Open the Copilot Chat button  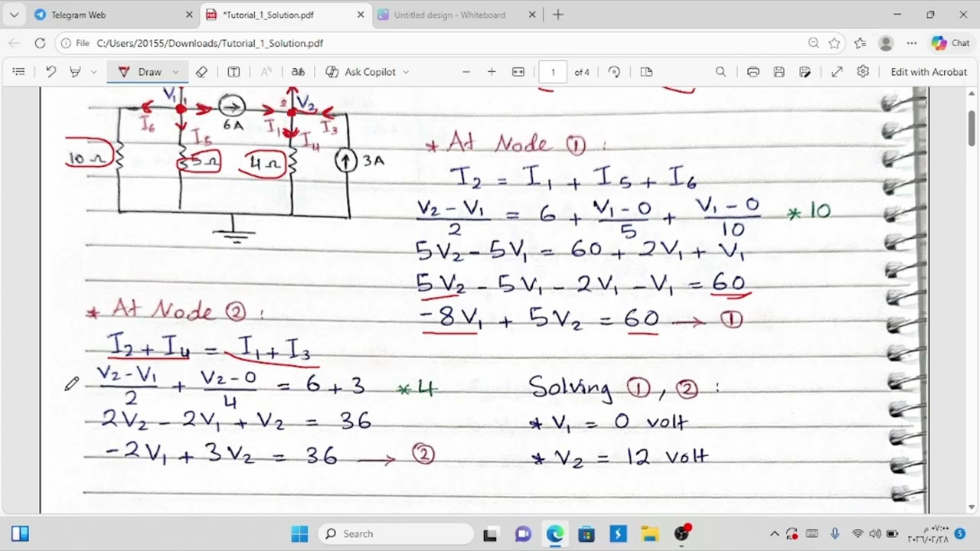950,44
